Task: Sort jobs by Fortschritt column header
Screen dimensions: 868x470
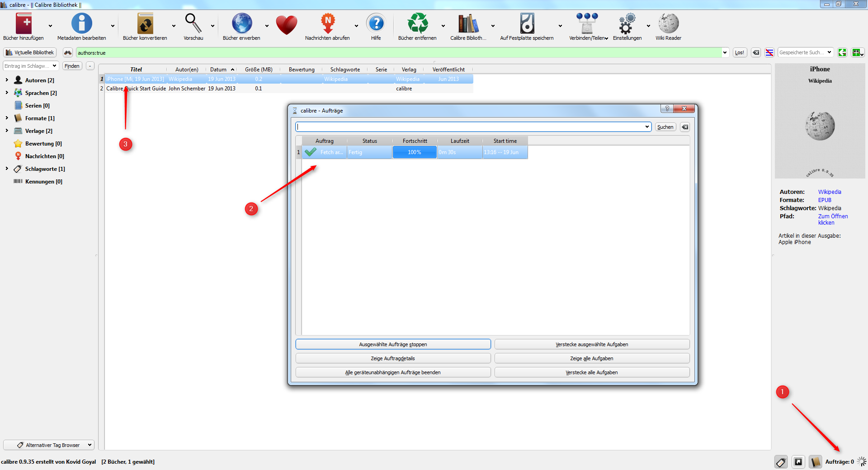Action: click(x=415, y=141)
